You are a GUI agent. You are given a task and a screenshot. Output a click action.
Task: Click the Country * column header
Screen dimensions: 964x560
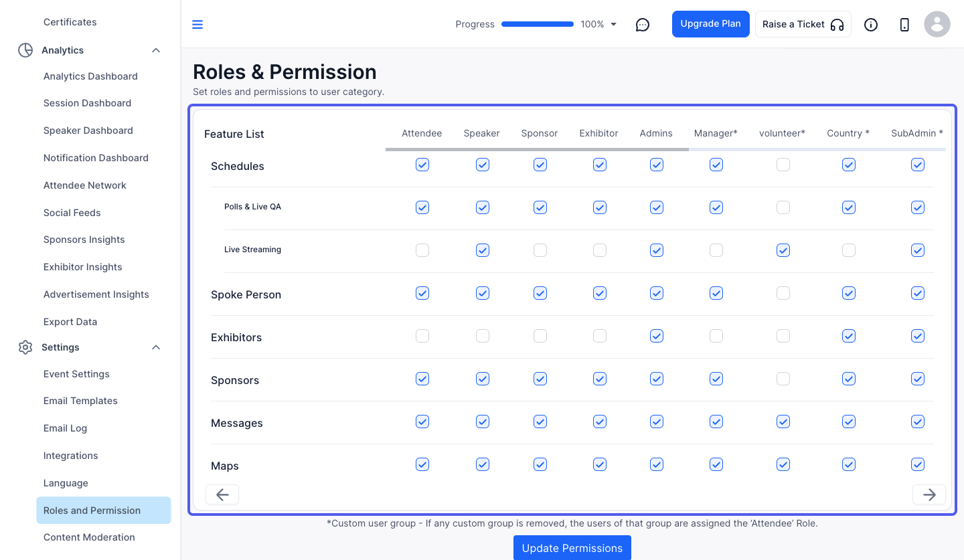tap(848, 133)
